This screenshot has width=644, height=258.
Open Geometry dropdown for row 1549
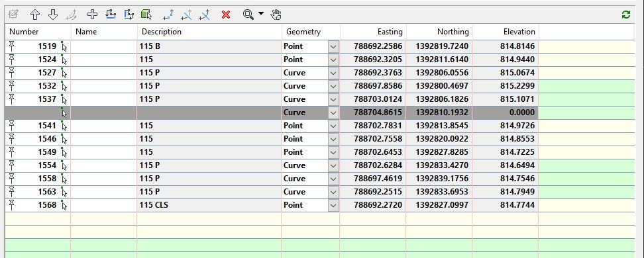(333, 152)
